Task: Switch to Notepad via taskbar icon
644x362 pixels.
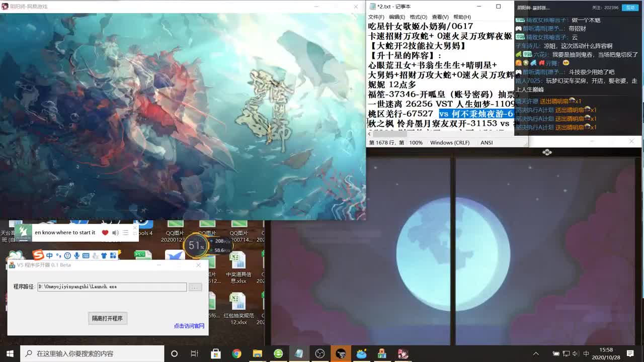Action: (299, 353)
